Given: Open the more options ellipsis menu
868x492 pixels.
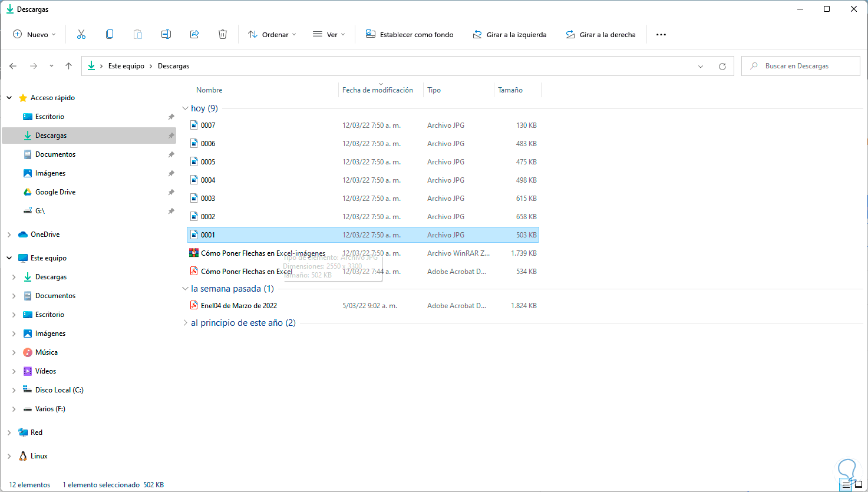Looking at the screenshot, I should pos(661,35).
